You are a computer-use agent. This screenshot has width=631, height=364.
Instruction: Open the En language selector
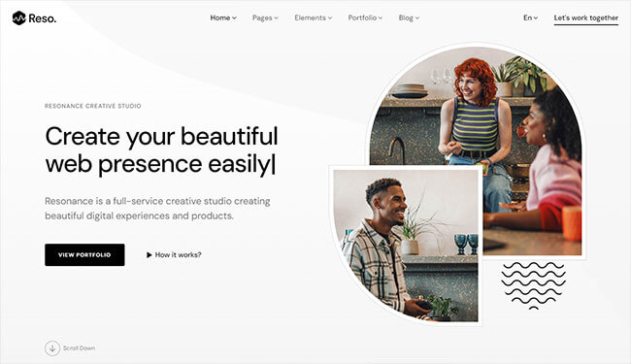pyautogui.click(x=530, y=17)
